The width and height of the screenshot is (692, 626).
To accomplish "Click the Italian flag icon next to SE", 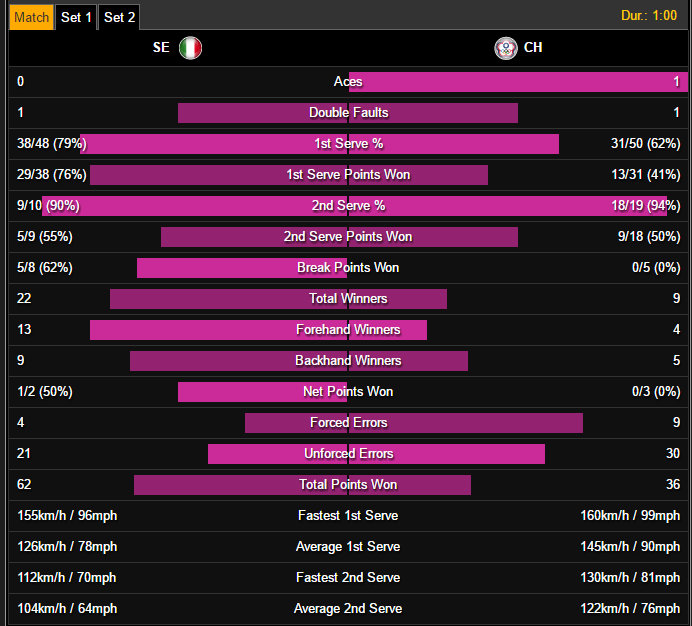I will tap(190, 48).
